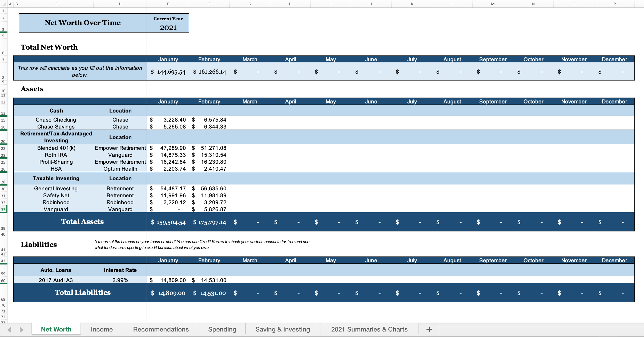Open the Recommendations sheet tab

pyautogui.click(x=161, y=329)
